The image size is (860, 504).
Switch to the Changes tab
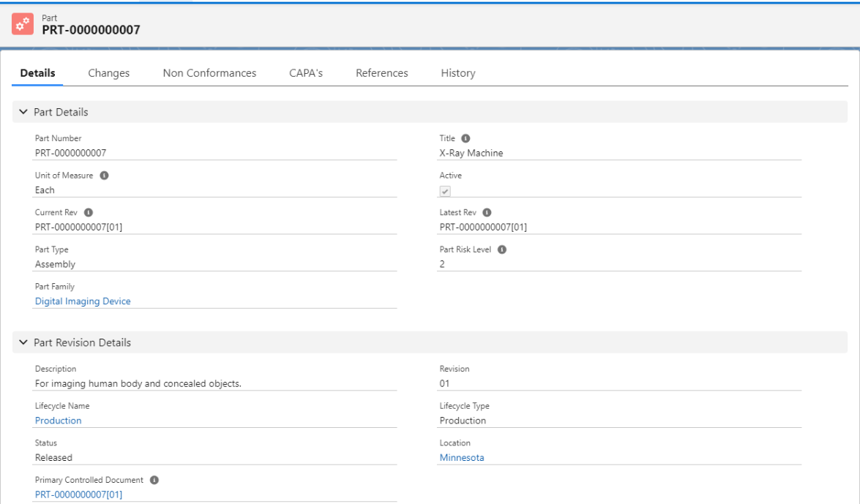[109, 73]
